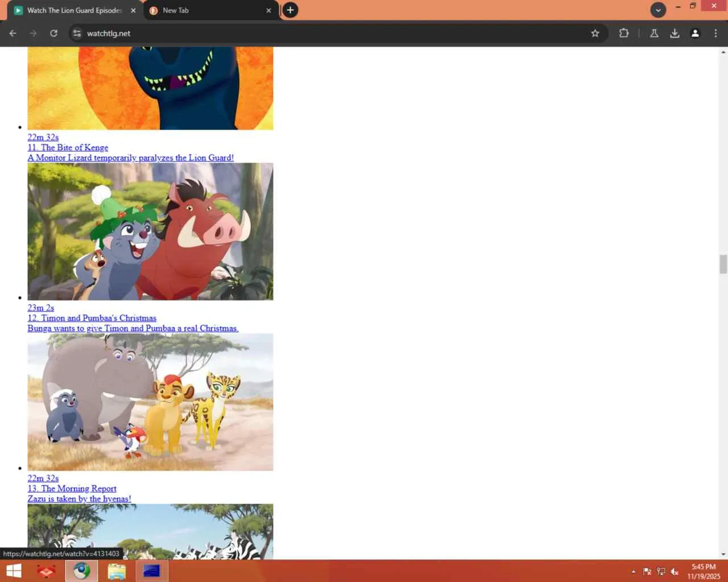Open the dark blue taskbar app
Image resolution: width=728 pixels, height=582 pixels.
point(152,571)
